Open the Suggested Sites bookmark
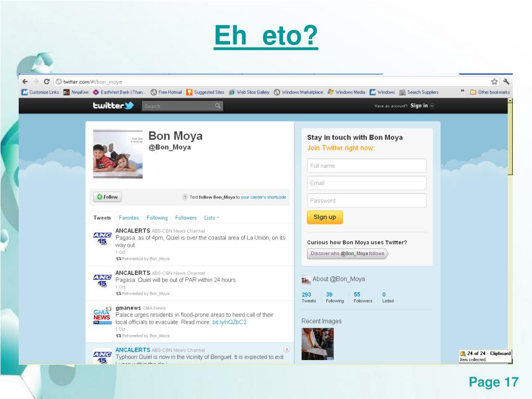Image resolution: width=532 pixels, height=399 pixels. (x=205, y=92)
